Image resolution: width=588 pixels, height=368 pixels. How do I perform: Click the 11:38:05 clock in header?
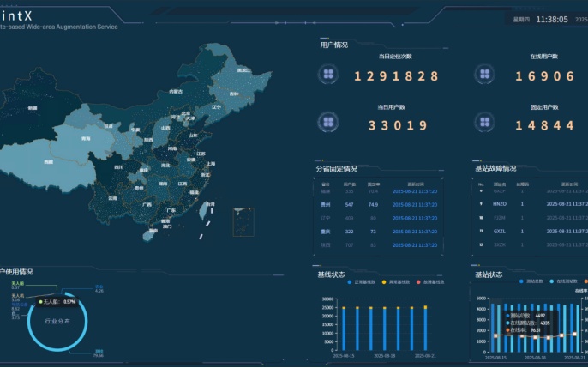(551, 19)
